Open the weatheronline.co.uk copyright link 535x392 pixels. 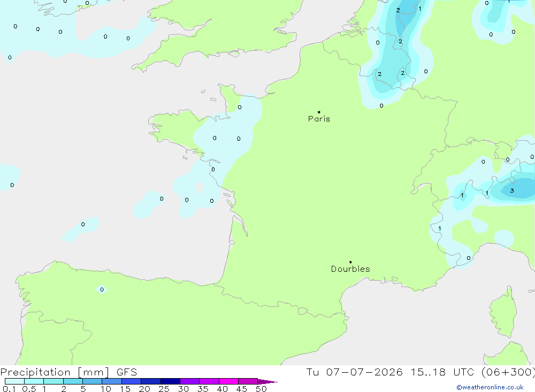490,387
